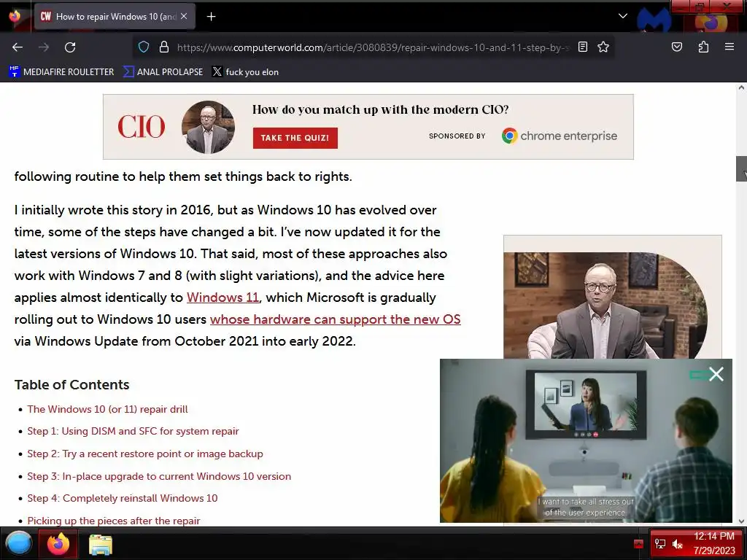Jump to Step 2: restore point or image backup
This screenshot has height=560, width=747.
(145, 454)
